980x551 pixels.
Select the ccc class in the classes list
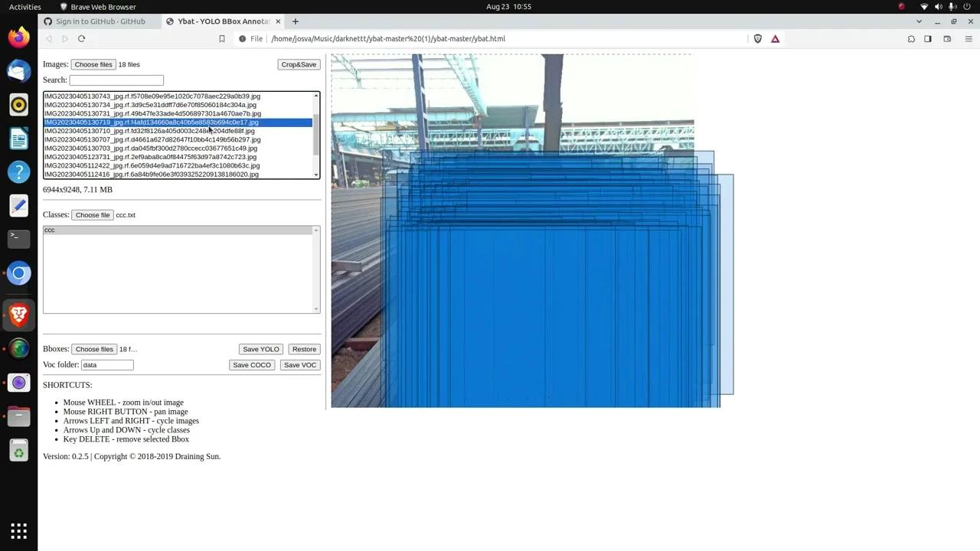[x=178, y=230]
